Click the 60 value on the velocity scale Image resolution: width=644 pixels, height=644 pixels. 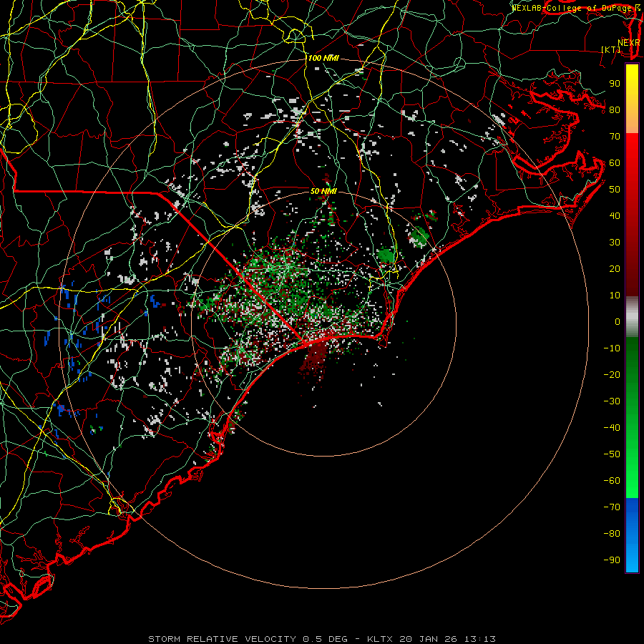(615, 163)
